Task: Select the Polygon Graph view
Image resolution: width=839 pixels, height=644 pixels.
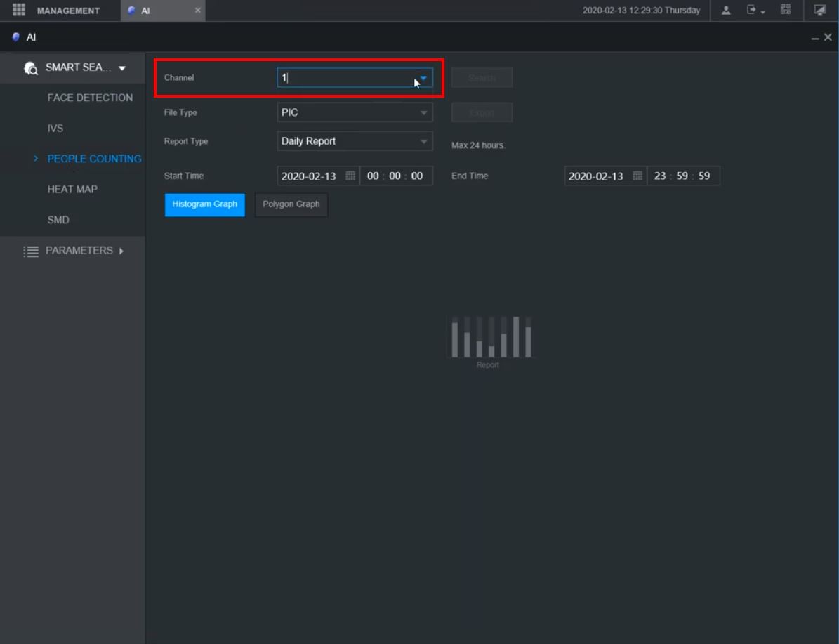Action: 291,204
